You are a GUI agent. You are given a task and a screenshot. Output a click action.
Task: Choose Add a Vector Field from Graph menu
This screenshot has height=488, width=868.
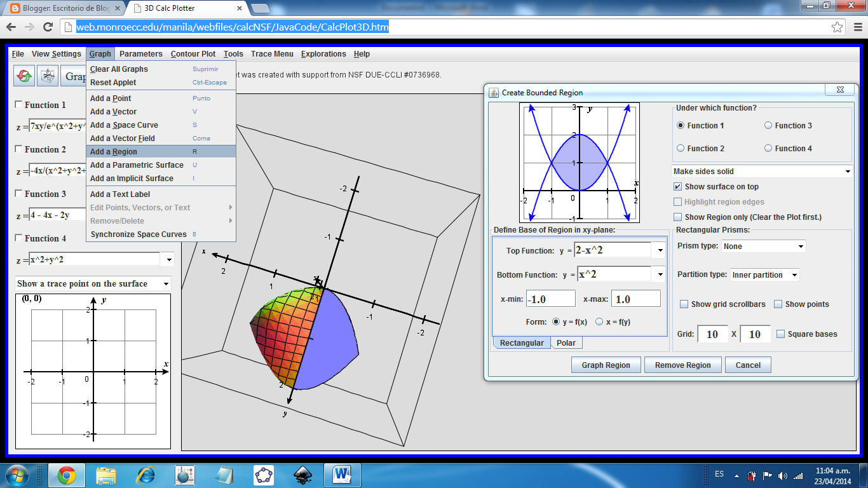(x=124, y=138)
